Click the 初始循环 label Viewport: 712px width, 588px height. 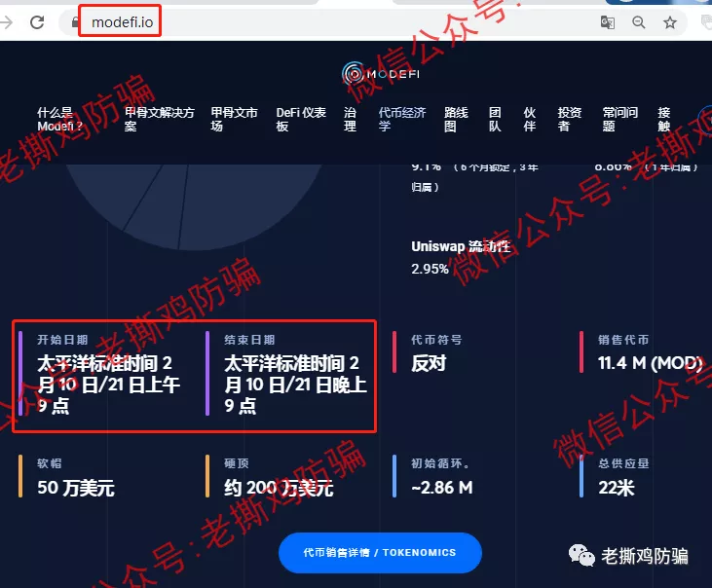(x=440, y=463)
